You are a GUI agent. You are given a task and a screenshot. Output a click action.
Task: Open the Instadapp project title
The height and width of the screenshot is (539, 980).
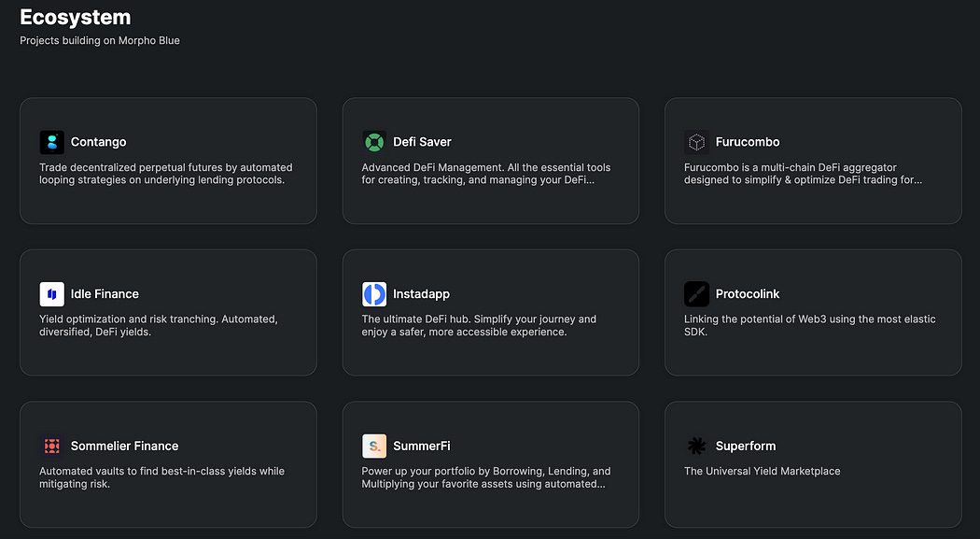(421, 294)
